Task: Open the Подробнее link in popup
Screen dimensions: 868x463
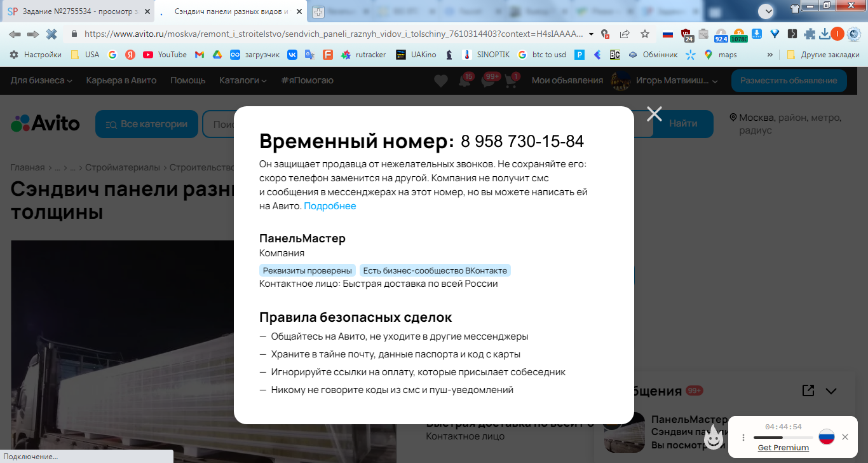Action: tap(330, 206)
